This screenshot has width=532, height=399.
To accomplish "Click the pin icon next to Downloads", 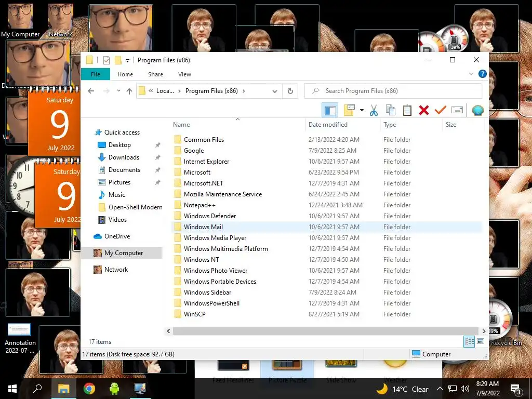I will tap(157, 157).
